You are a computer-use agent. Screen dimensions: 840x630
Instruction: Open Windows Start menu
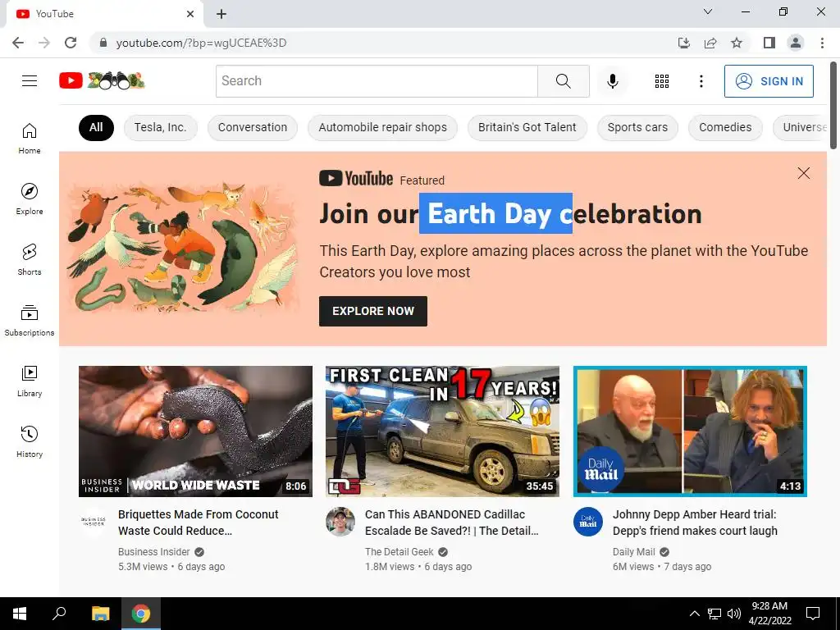click(20, 614)
